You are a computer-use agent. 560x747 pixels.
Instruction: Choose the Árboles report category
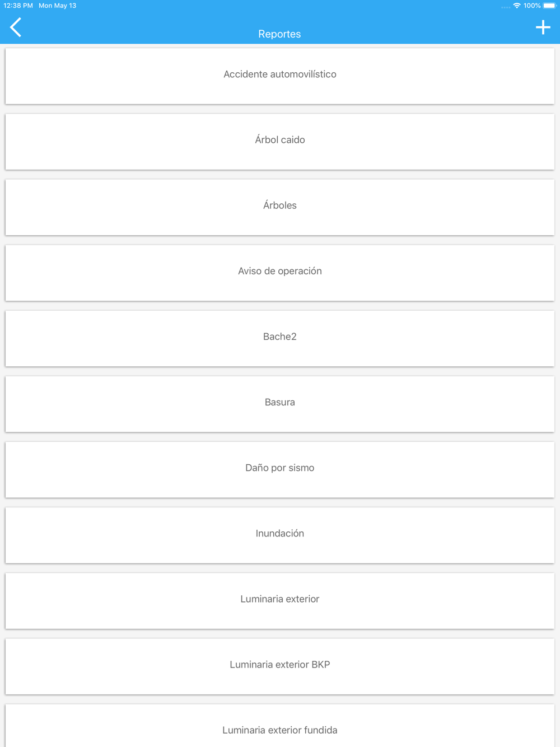[280, 207]
